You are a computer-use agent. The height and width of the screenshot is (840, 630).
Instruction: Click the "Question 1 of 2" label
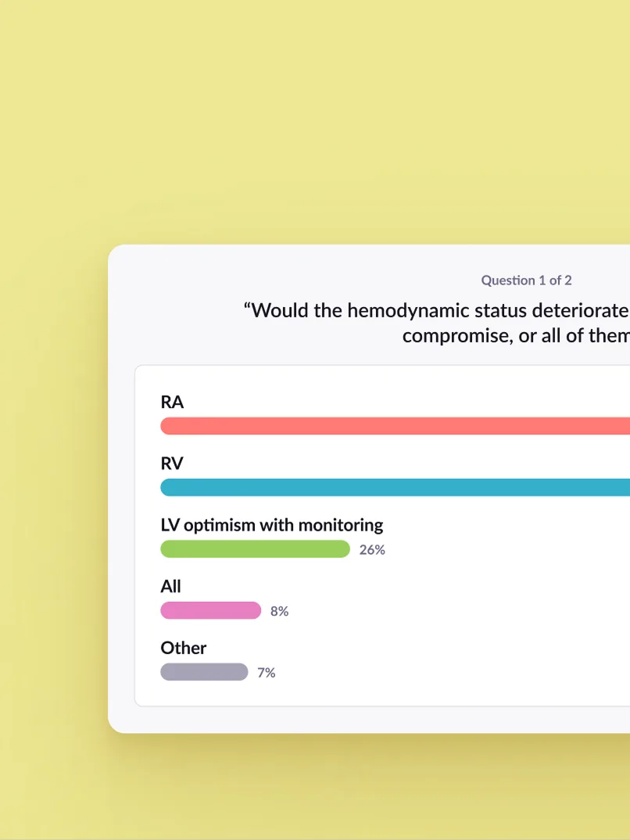[x=526, y=280]
